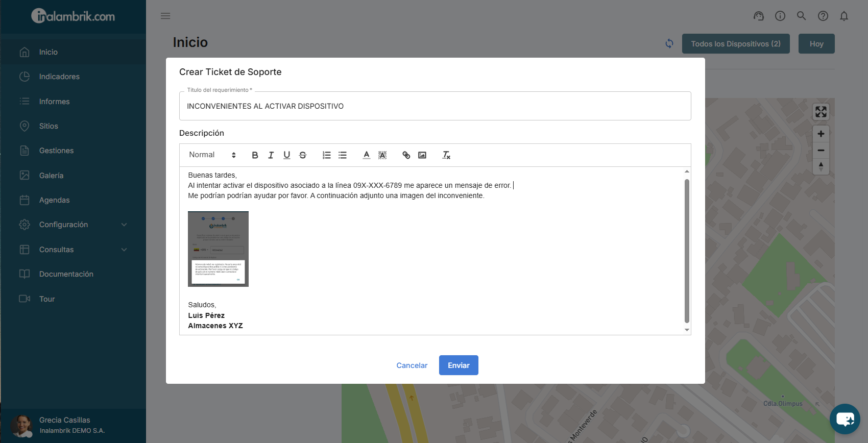The image size is (868, 443).
Task: Open the support headset icon in header
Action: (x=759, y=16)
